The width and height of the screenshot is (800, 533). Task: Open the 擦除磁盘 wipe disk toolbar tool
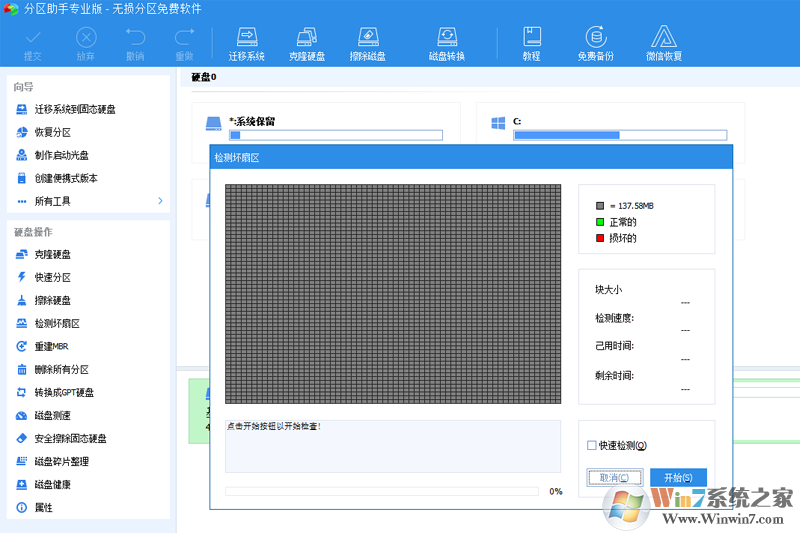pos(368,44)
